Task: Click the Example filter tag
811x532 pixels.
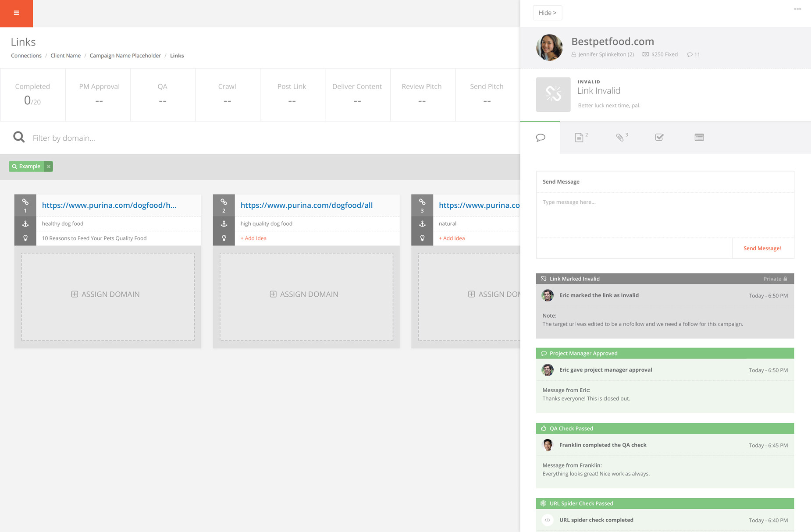Action: [x=27, y=167]
